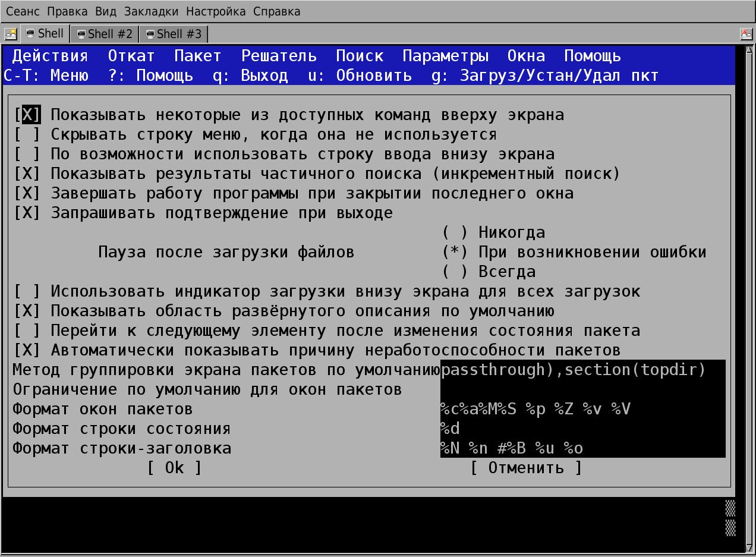Switch to the Shell #2 tab
Viewport: 756px width, 557px height.
click(104, 33)
